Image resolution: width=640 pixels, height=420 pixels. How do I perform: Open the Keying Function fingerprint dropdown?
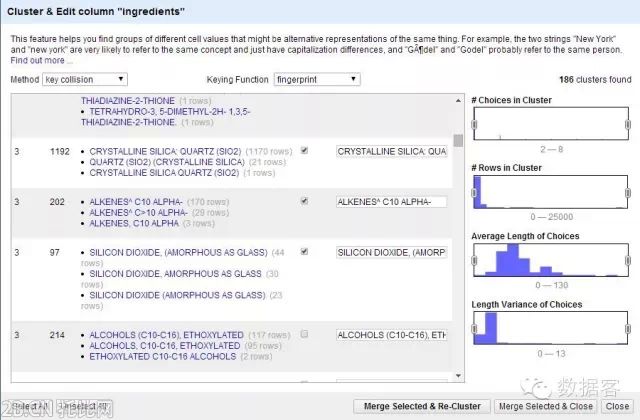[x=316, y=79]
